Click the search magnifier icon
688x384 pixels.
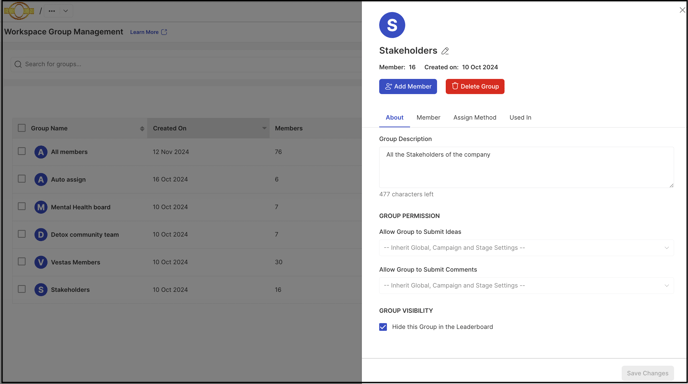pyautogui.click(x=18, y=65)
